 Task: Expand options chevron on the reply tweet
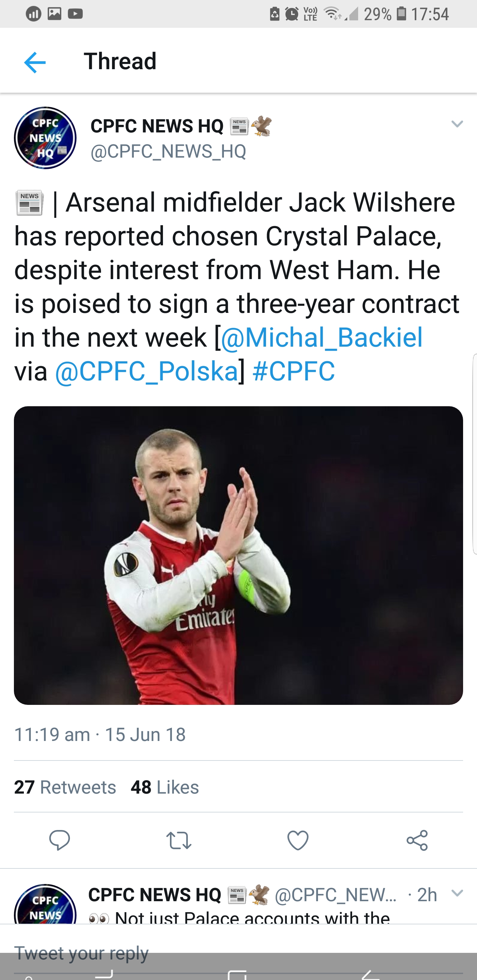click(457, 893)
